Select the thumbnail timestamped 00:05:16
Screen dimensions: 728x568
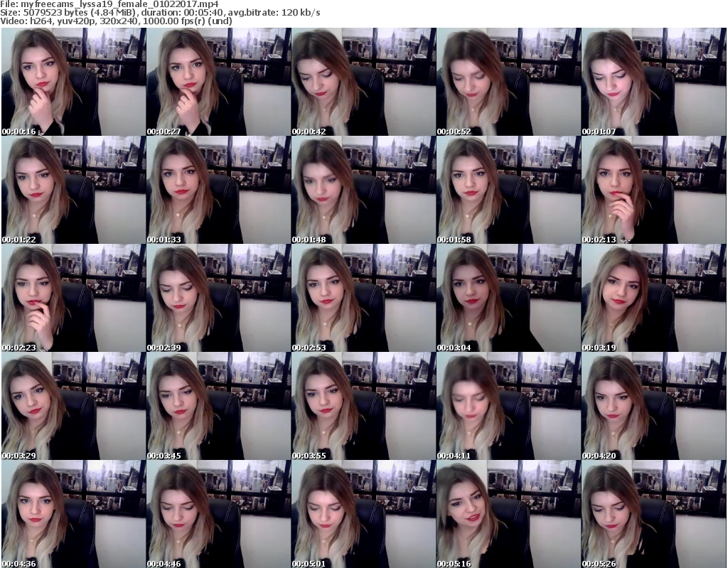tap(508, 514)
